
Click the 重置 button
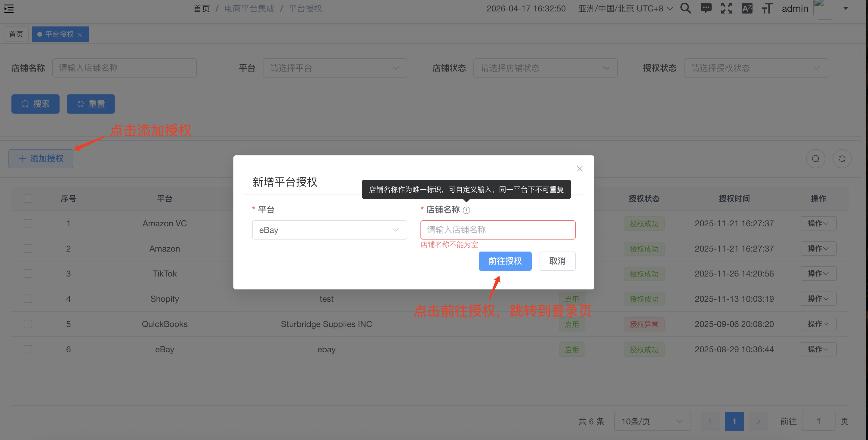point(91,104)
